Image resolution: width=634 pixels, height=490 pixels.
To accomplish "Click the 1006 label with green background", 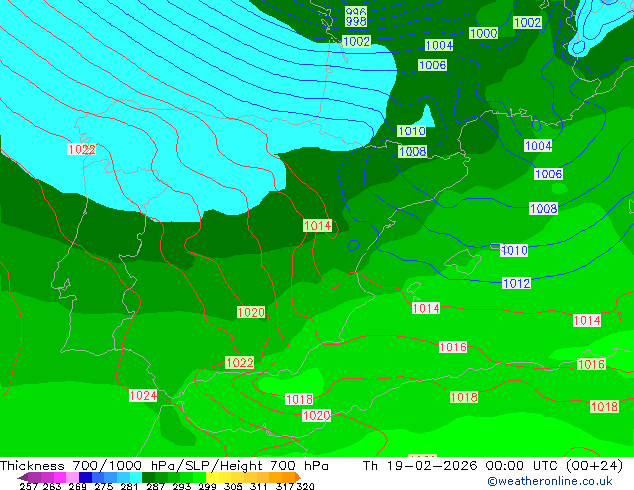I will tap(432, 65).
